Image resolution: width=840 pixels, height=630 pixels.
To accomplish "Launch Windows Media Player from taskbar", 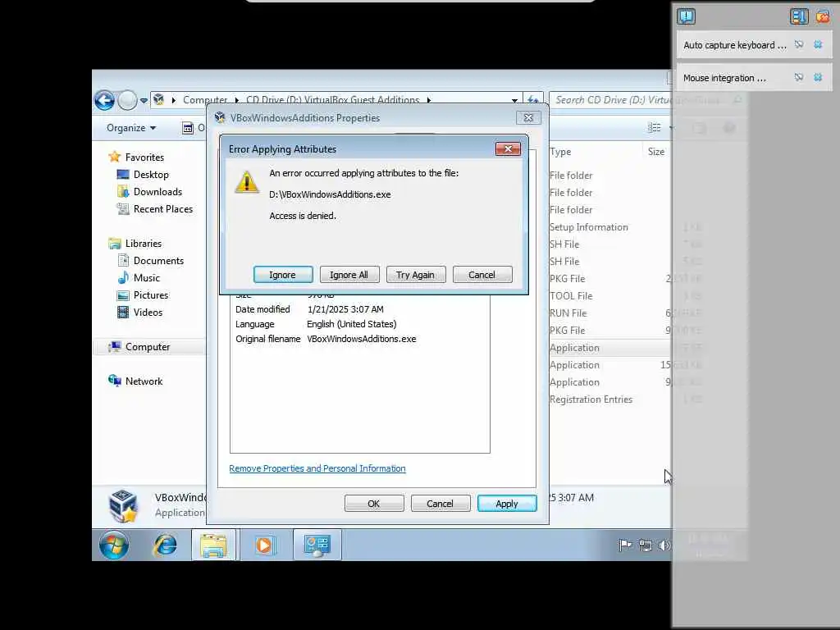I will coord(264,546).
